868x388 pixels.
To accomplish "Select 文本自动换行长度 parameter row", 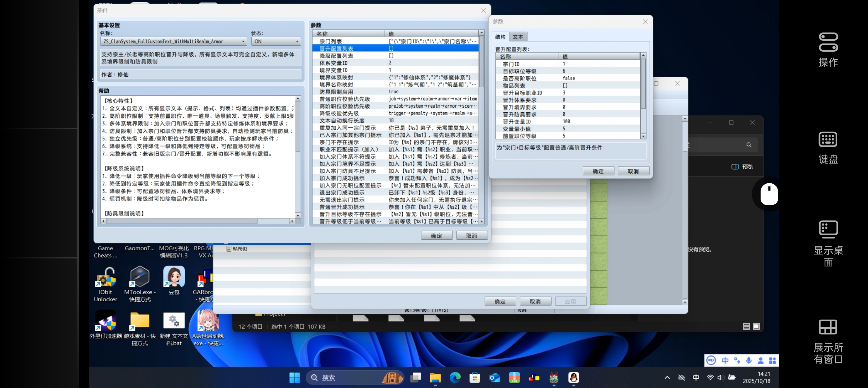I will pyautogui.click(x=395, y=120).
